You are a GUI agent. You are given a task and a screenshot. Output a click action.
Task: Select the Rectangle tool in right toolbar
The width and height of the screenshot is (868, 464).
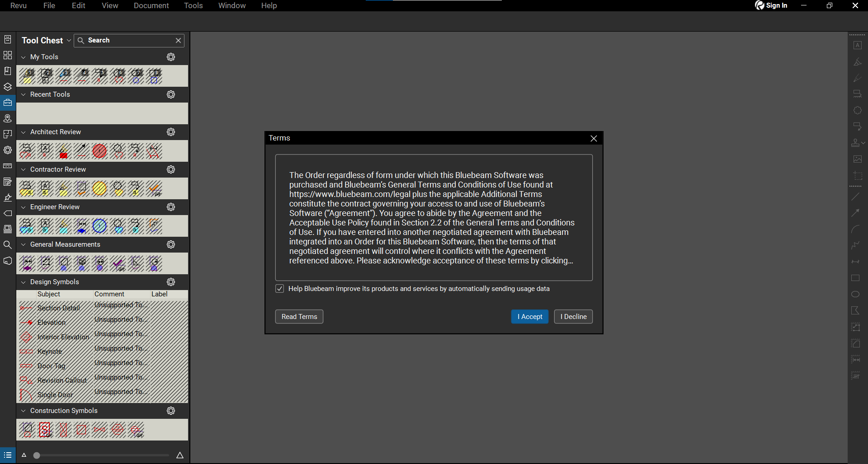[855, 278]
